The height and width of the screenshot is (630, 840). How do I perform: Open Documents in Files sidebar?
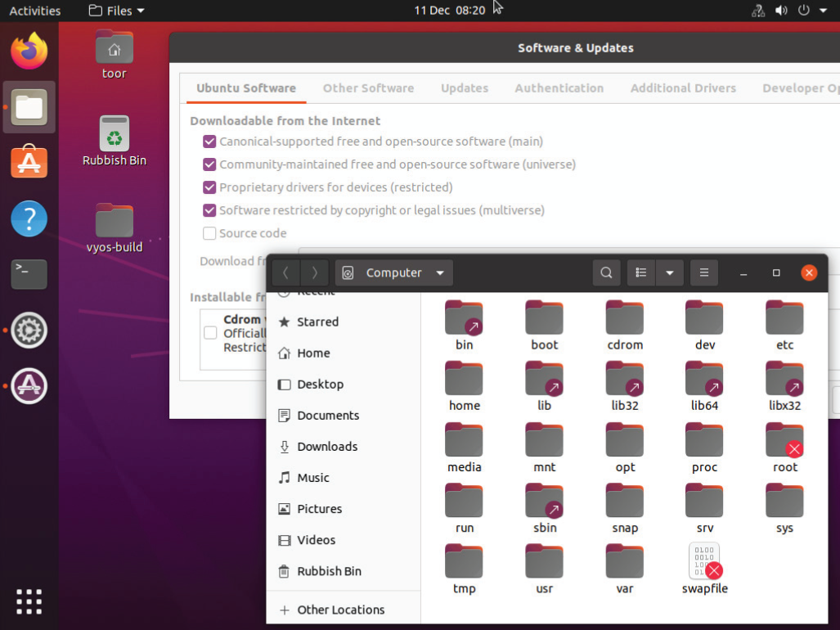(343, 415)
